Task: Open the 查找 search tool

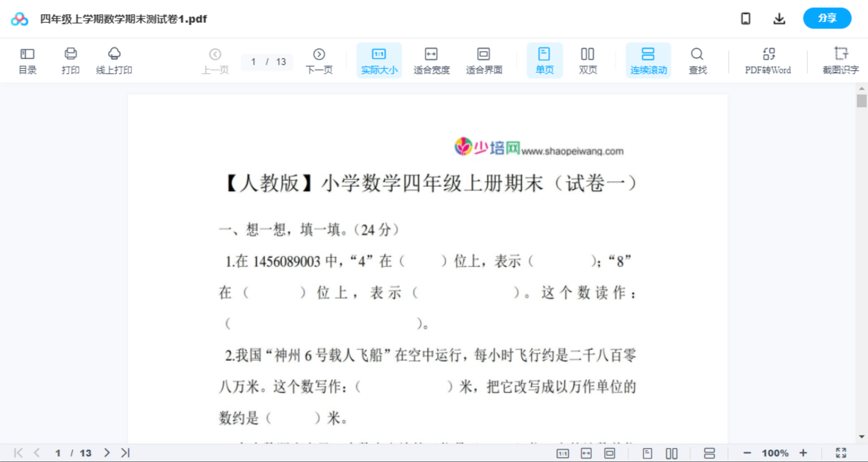Action: [x=697, y=60]
